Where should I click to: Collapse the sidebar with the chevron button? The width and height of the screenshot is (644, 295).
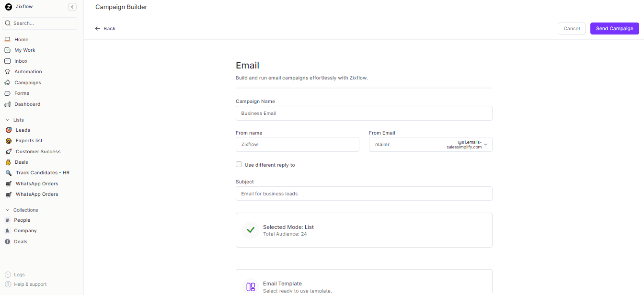tap(72, 7)
